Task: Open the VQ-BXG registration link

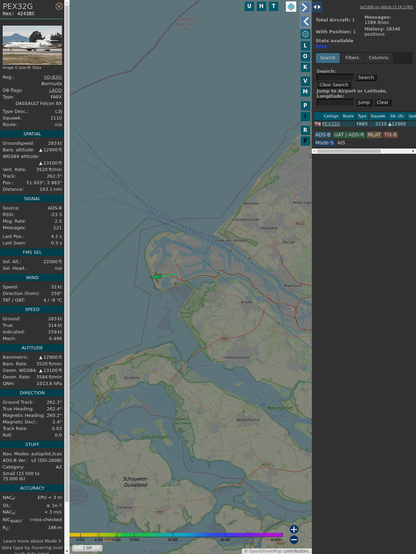Action: [53, 77]
